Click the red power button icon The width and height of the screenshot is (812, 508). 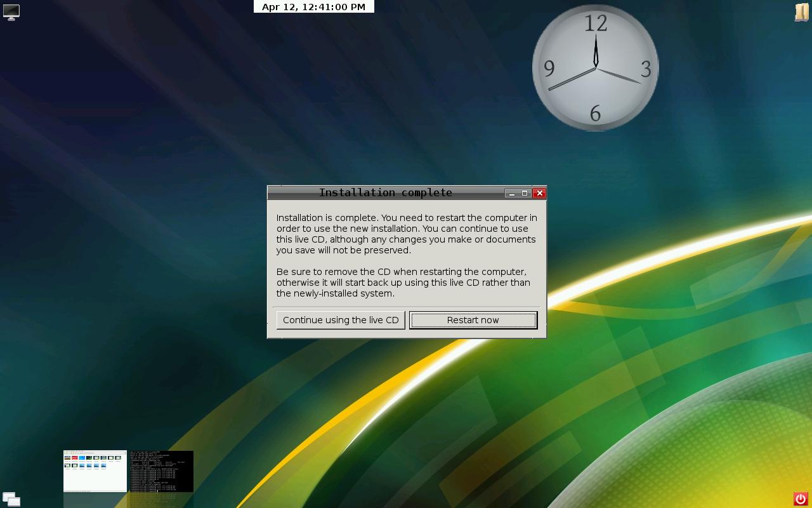(x=800, y=499)
